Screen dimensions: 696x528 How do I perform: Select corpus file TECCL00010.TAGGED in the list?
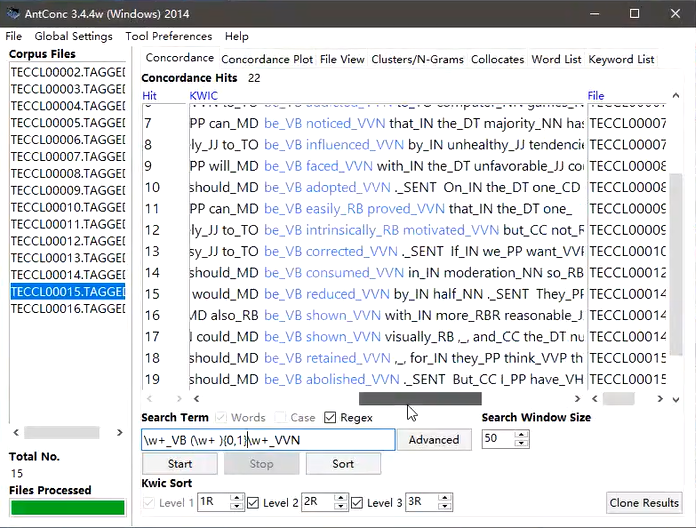pyautogui.click(x=68, y=207)
